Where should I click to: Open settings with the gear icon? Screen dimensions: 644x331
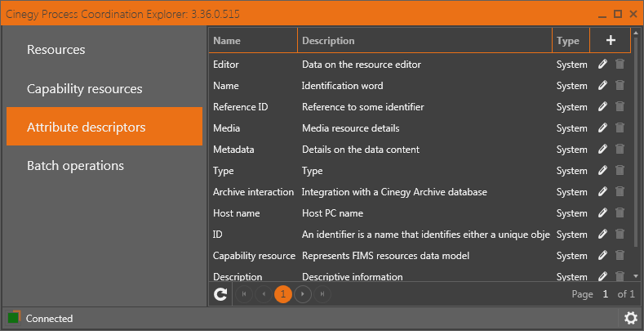click(x=630, y=319)
